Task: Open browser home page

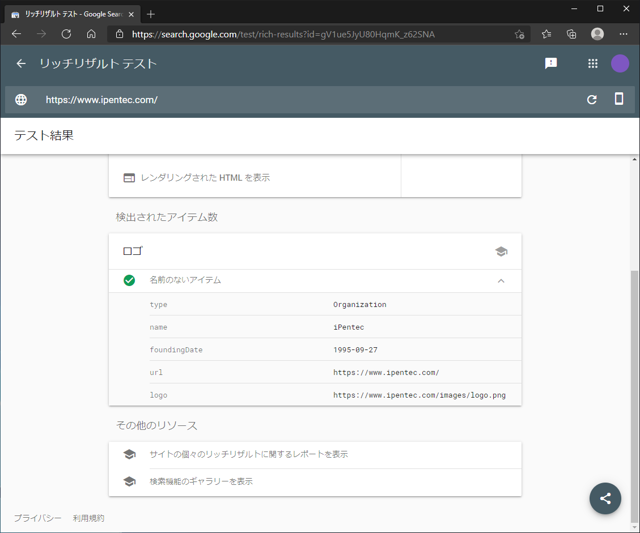Action: click(x=91, y=34)
